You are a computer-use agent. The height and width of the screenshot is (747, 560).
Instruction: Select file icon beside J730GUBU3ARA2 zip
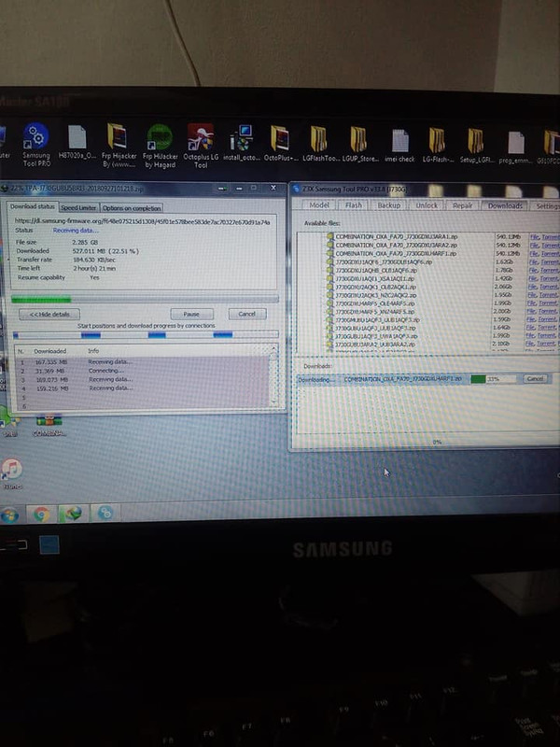point(330,344)
